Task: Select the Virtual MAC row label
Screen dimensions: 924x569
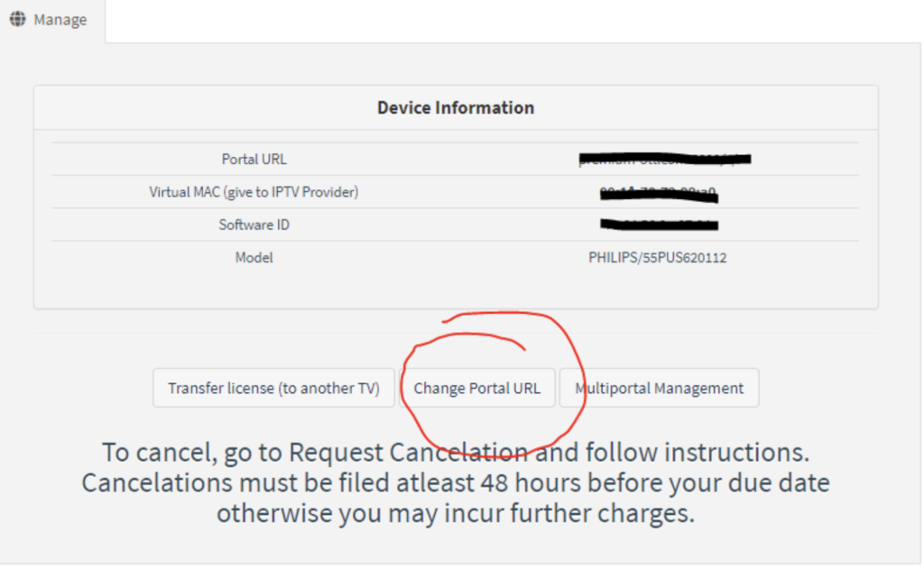Action: pos(254,192)
